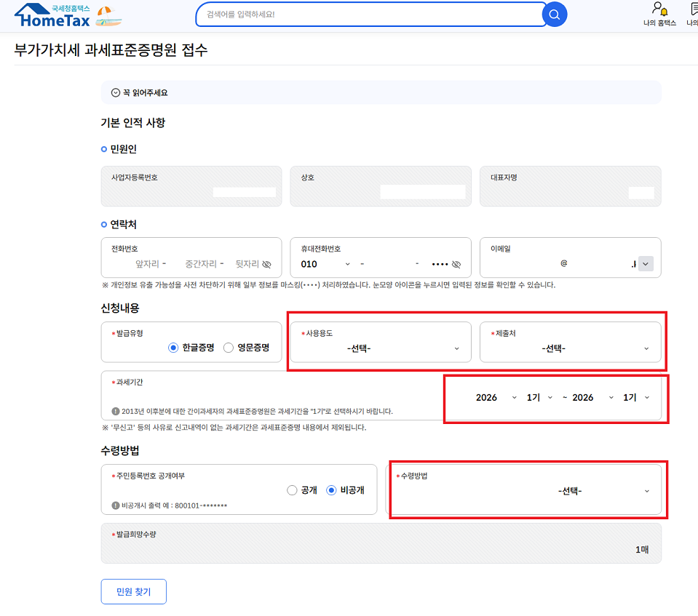Reveal masked 휴대전화번호 with eye icon
This screenshot has width=698, height=616.
pyautogui.click(x=456, y=264)
